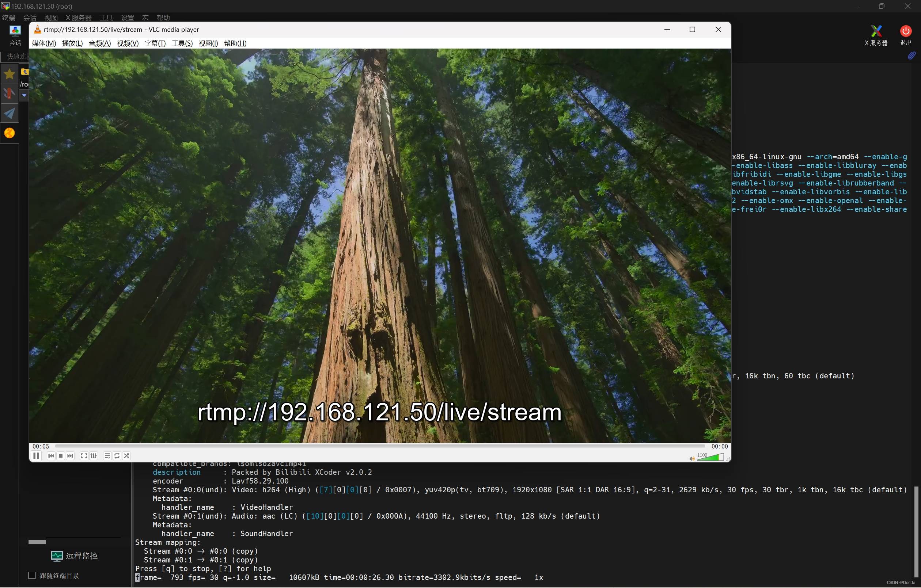Open the Swiss-knife tools sidebar tab

click(x=10, y=93)
